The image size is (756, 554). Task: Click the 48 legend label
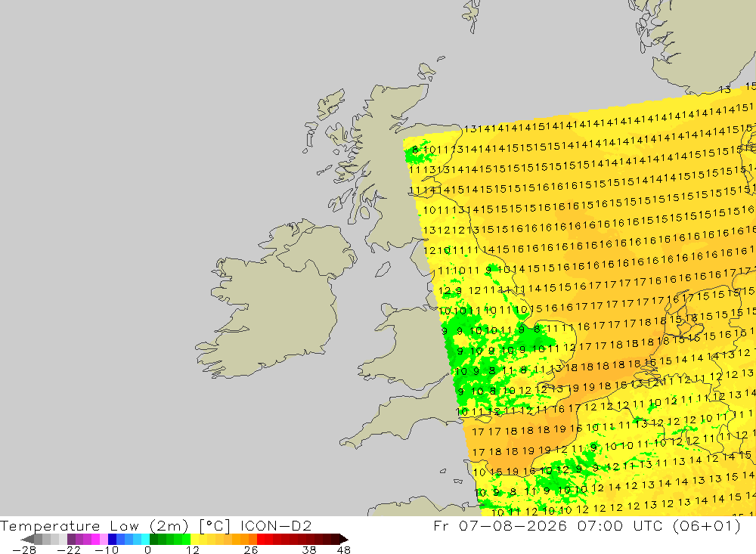click(x=343, y=550)
